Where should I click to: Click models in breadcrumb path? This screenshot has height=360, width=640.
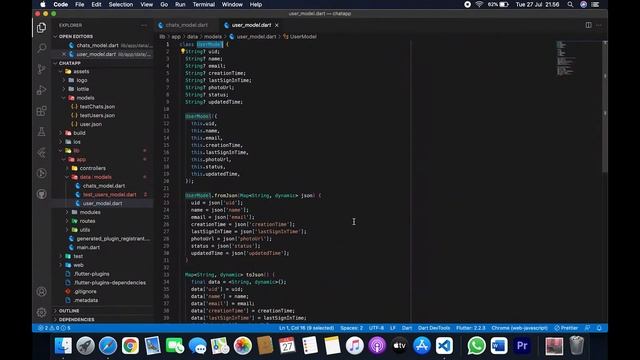[213, 36]
